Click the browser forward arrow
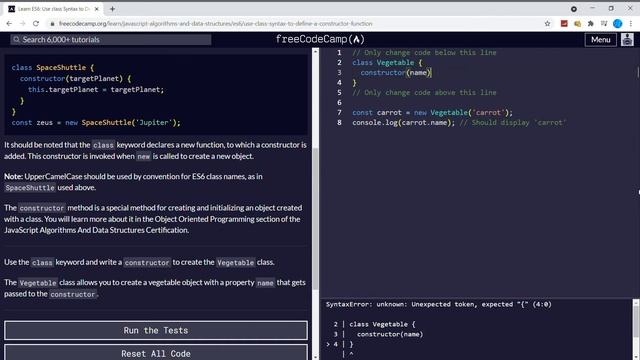Image resolution: width=640 pixels, height=360 pixels. coord(22,24)
